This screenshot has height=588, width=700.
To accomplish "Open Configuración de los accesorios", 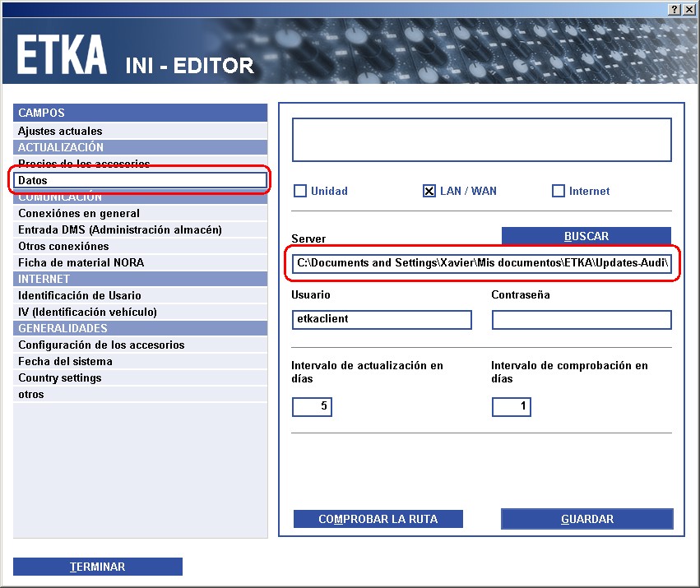I will [x=140, y=345].
